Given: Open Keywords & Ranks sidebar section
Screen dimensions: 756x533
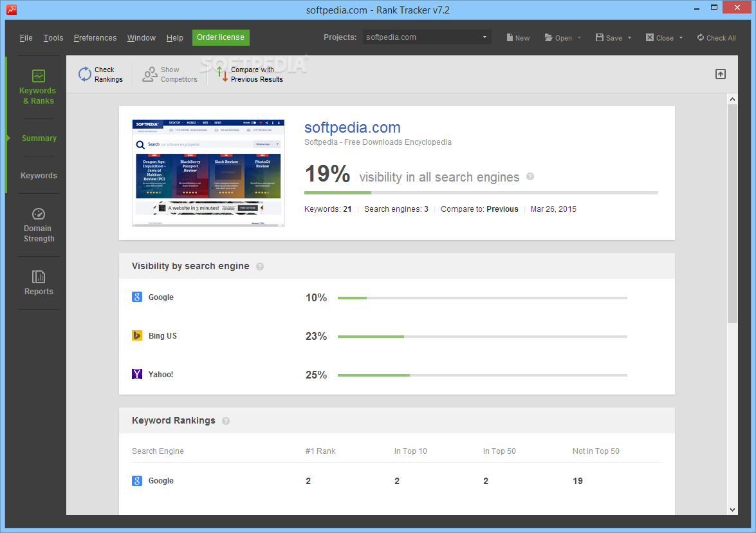Looking at the screenshot, I should tap(38, 87).
